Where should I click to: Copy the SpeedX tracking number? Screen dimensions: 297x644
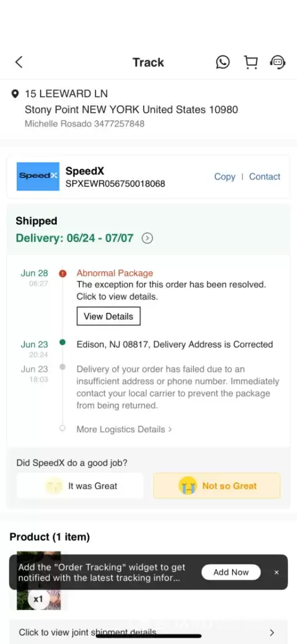(x=225, y=176)
